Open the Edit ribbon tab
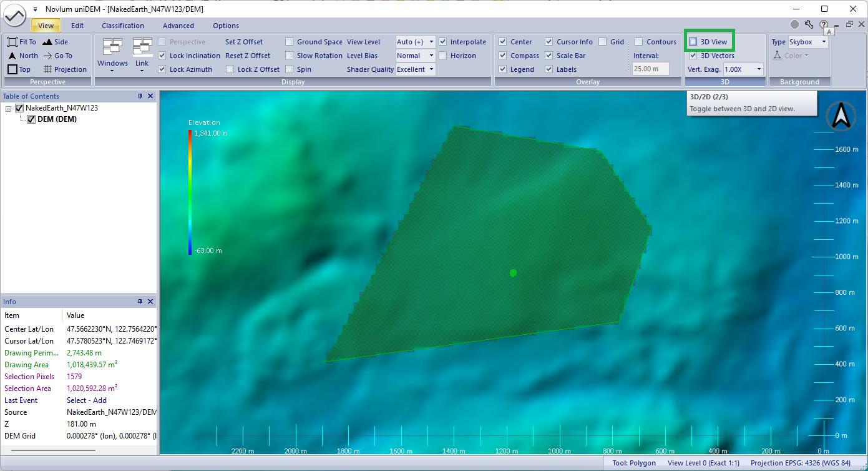 (x=77, y=26)
